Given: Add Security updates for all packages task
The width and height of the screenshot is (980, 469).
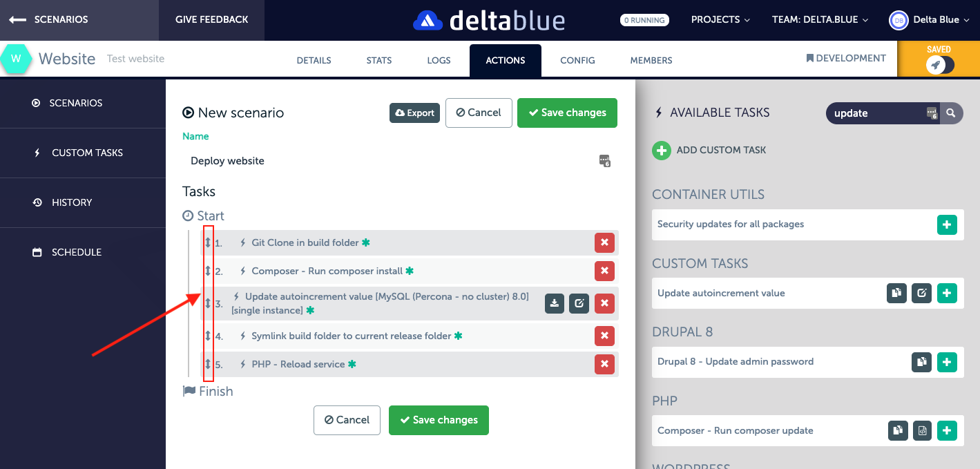Looking at the screenshot, I should (947, 224).
